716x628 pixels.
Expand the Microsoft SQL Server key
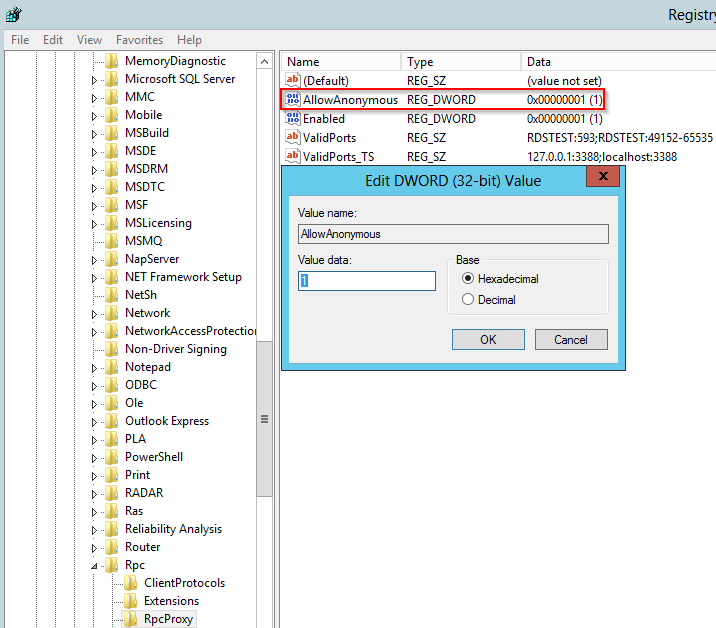point(94,80)
